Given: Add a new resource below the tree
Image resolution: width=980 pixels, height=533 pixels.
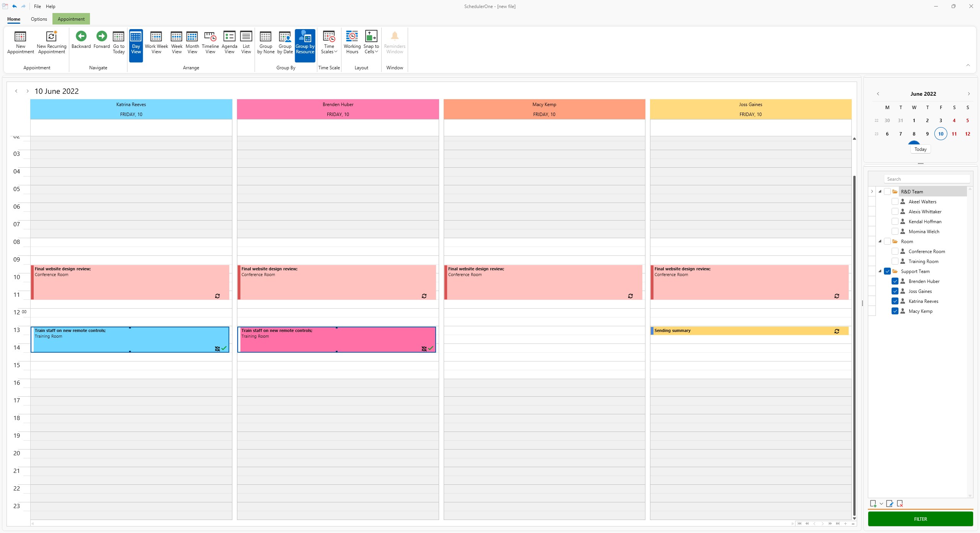Looking at the screenshot, I should pos(874,504).
